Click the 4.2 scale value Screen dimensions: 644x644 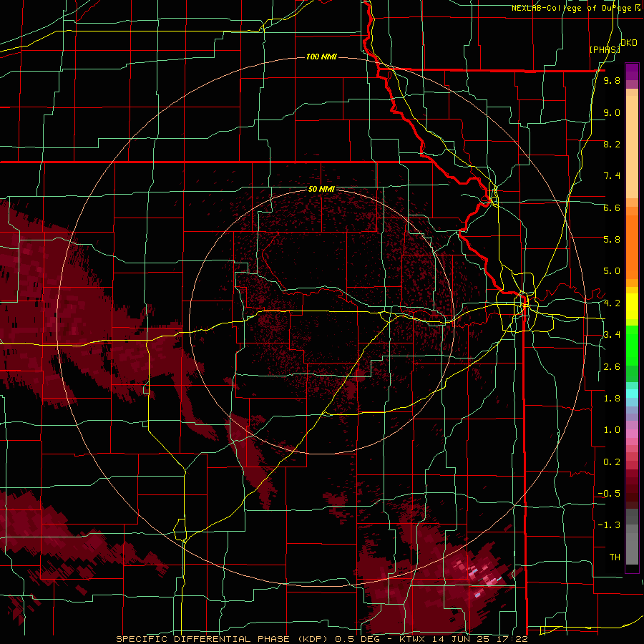coord(612,303)
